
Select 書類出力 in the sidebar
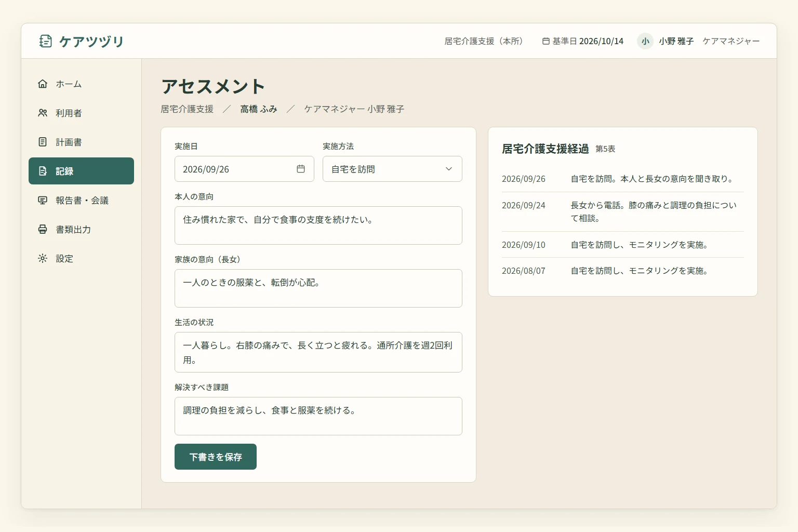[81, 229]
